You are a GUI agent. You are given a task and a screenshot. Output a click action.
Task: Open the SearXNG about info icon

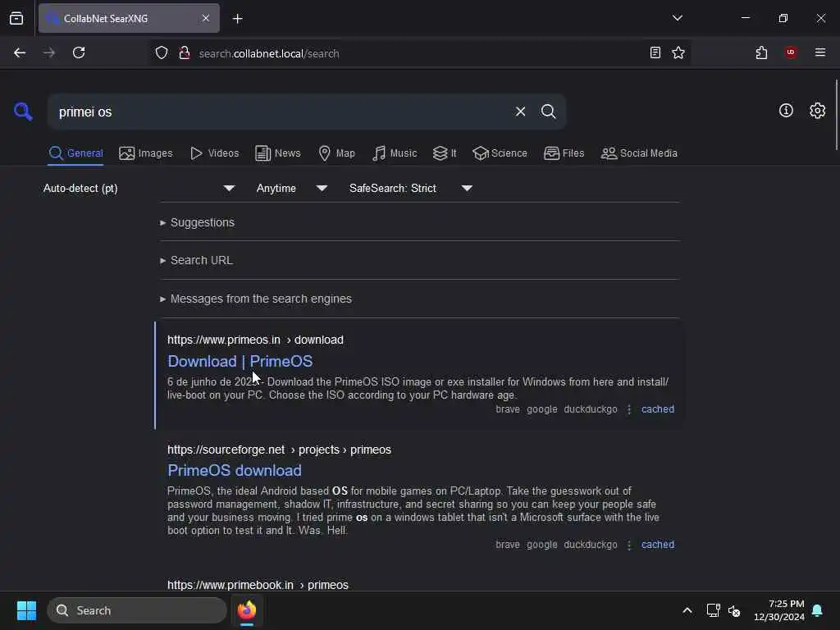point(786,111)
